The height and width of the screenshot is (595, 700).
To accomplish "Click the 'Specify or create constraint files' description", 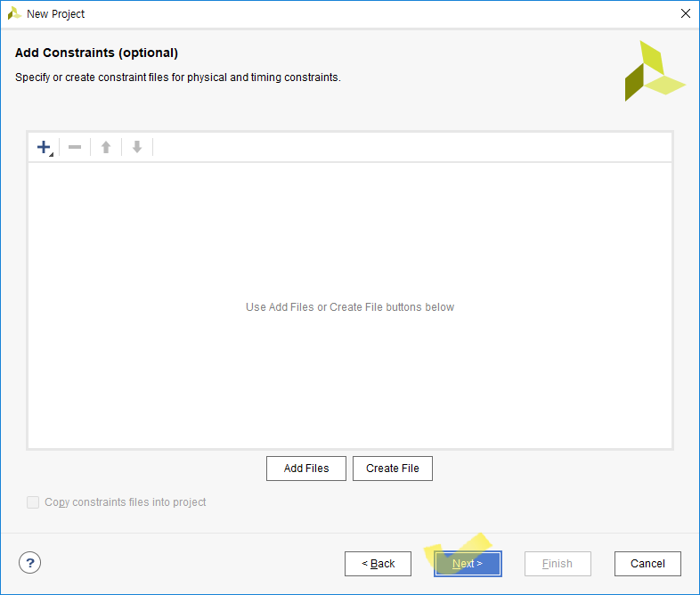I will tap(178, 77).
